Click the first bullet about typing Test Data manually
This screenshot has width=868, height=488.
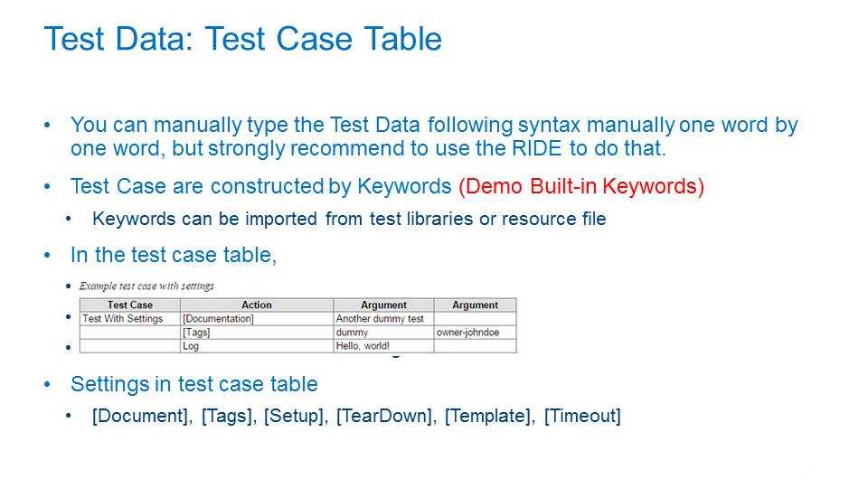(433, 136)
